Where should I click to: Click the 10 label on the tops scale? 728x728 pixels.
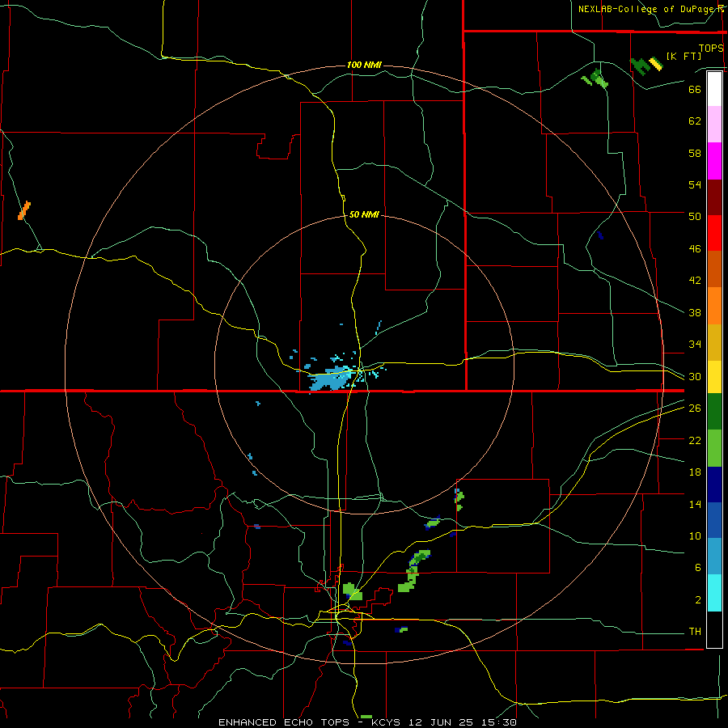695,536
